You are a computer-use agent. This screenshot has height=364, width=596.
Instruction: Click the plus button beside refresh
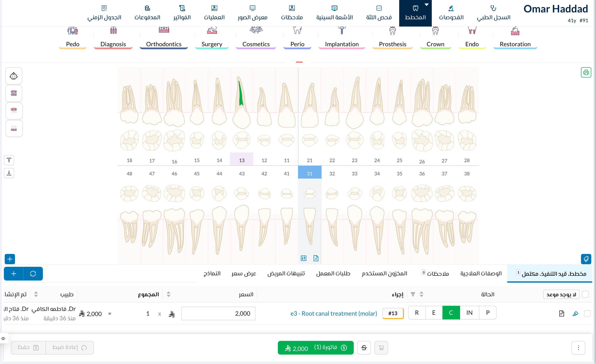click(14, 274)
